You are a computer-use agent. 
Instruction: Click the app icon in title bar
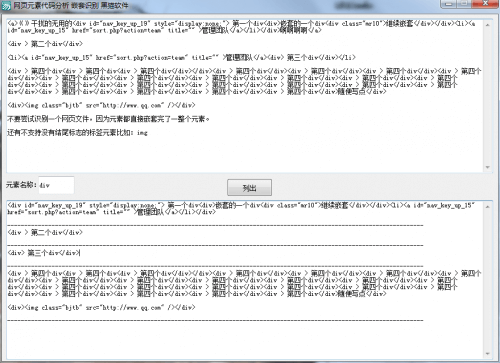click(x=6, y=6)
